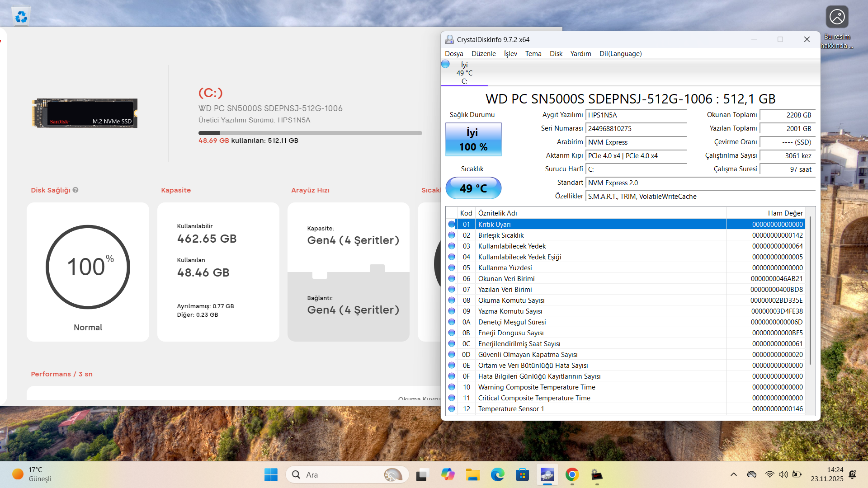Click the CrystalDiskInfo taskbar icon
This screenshot has height=488, width=868.
(547, 474)
